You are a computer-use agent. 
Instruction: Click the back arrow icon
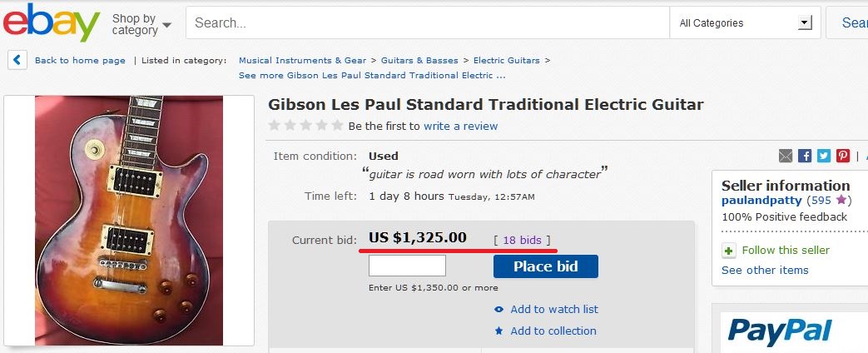[x=17, y=60]
